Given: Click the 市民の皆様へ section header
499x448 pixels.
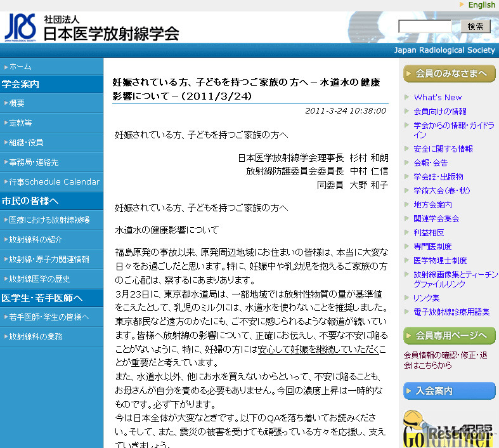Looking at the screenshot, I should (x=51, y=201).
